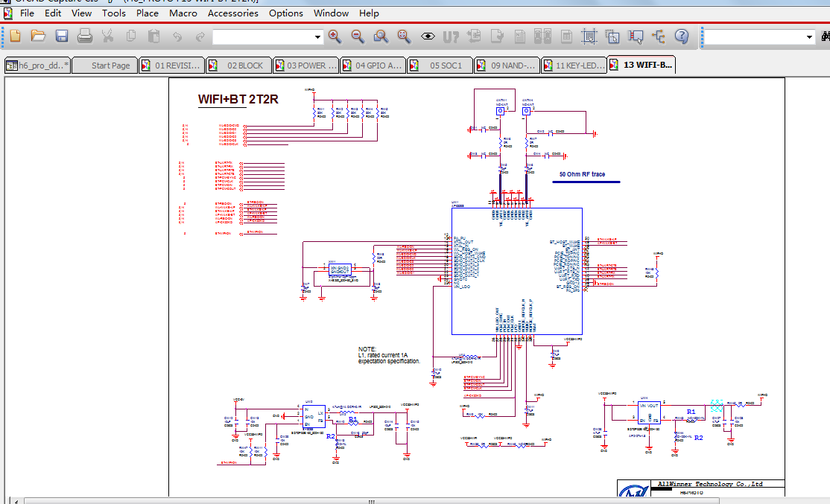
Task: Open the Edit menu
Action: 52,13
